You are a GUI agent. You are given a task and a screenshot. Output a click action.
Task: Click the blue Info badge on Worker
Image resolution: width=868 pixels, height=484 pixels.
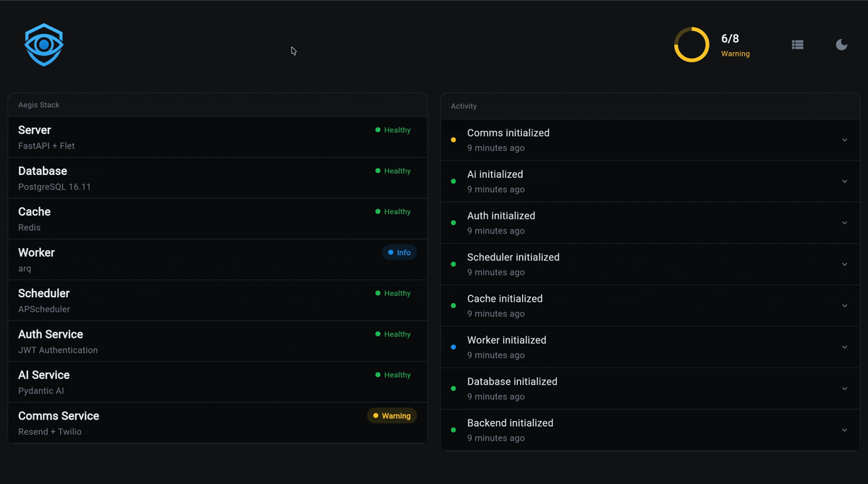click(399, 252)
